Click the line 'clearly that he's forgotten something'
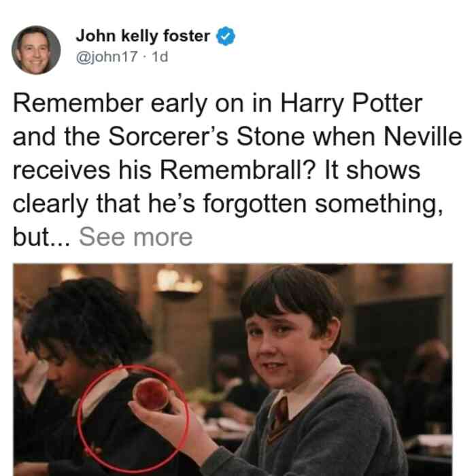Viewport: 476px width, 476px height. click(228, 204)
